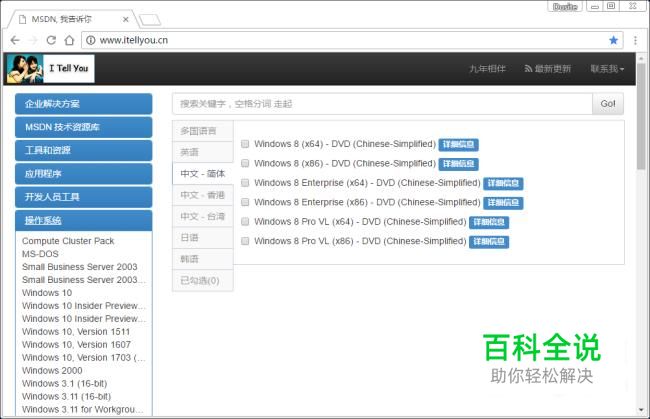Screen dimensions: 650x419
Task: Open Windows 3.11 (16-bit) entry
Action: 66,397
